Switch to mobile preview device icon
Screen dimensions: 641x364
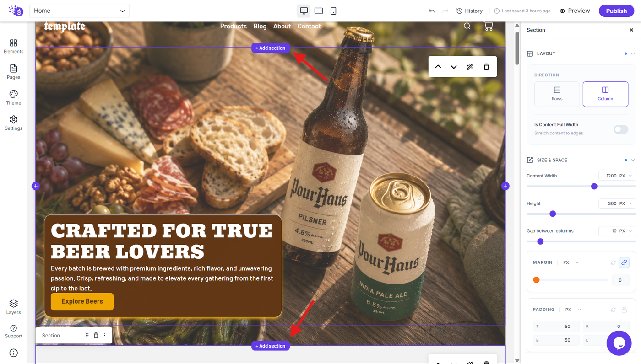[333, 11]
